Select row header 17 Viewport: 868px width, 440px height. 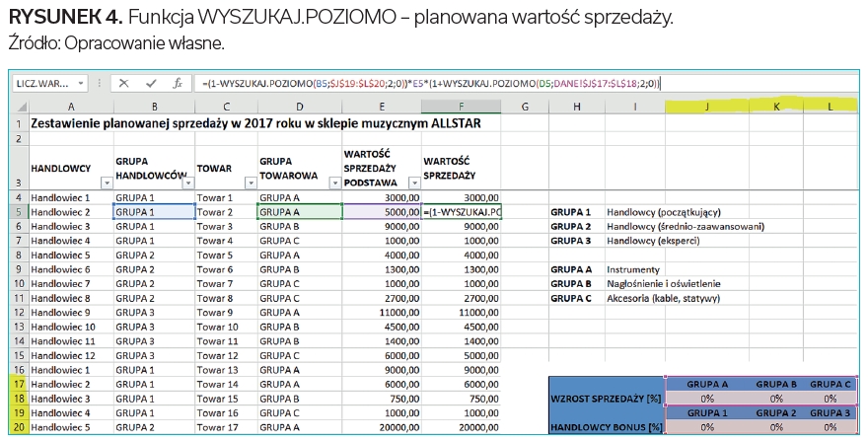point(17,384)
